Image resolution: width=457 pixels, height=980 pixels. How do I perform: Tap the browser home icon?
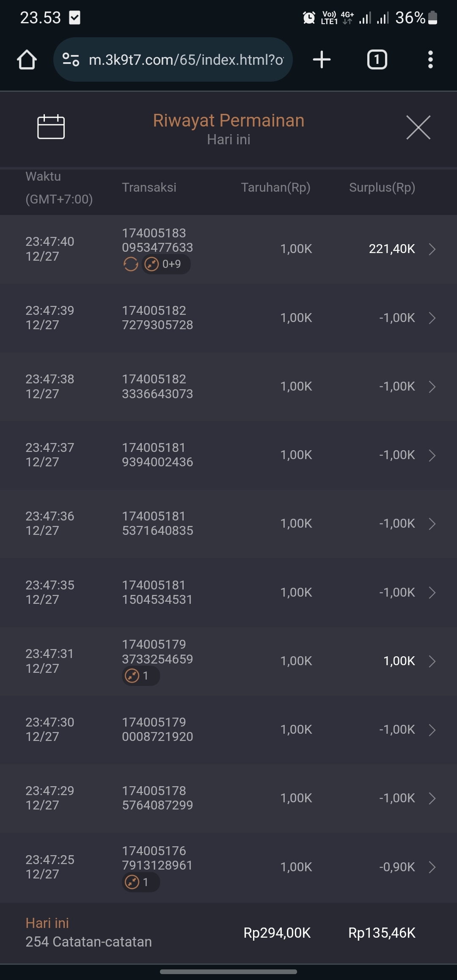pos(27,60)
